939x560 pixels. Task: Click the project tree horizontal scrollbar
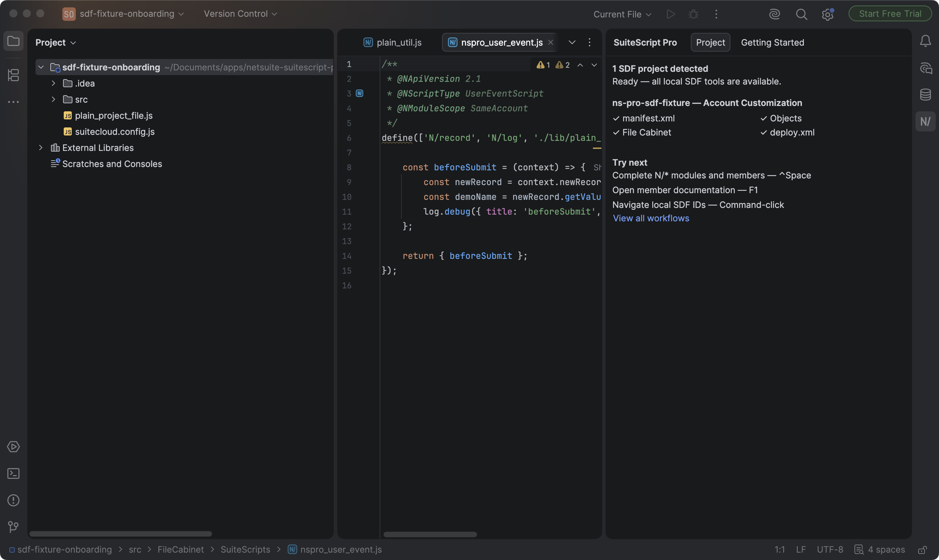point(121,534)
